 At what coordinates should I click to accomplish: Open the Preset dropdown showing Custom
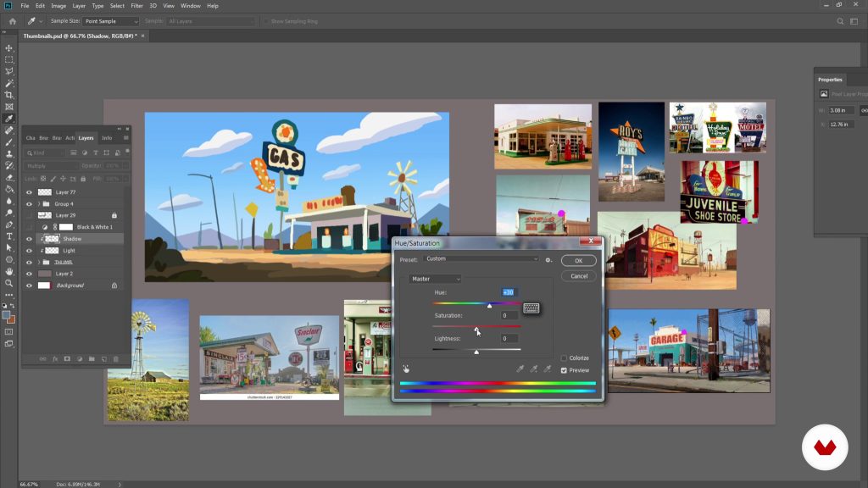tap(481, 259)
